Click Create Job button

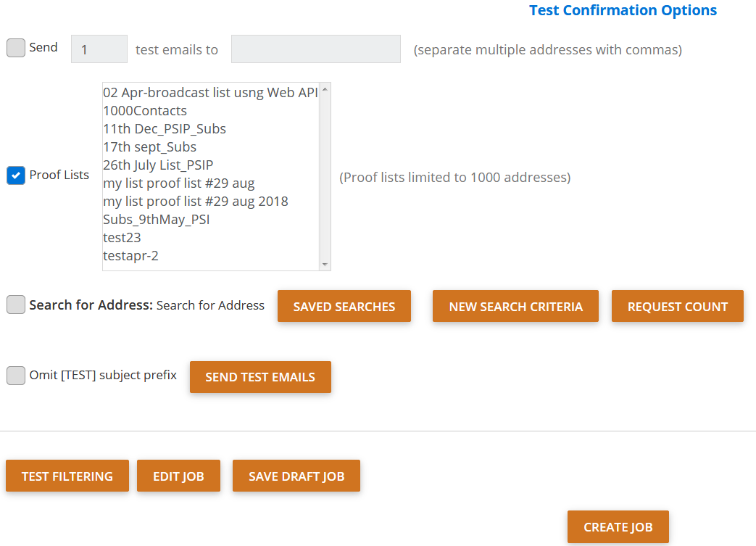618,527
